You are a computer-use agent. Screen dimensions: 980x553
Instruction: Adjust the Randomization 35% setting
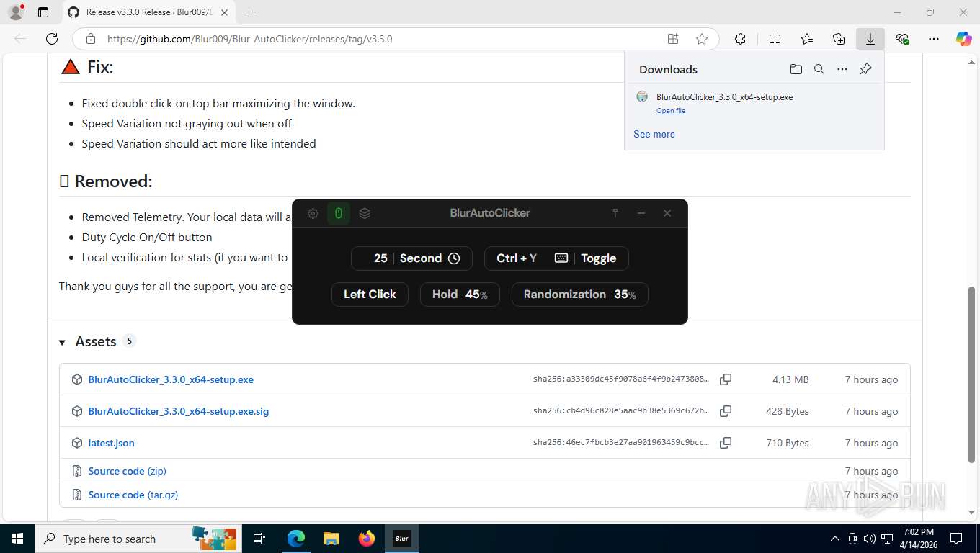(x=580, y=295)
